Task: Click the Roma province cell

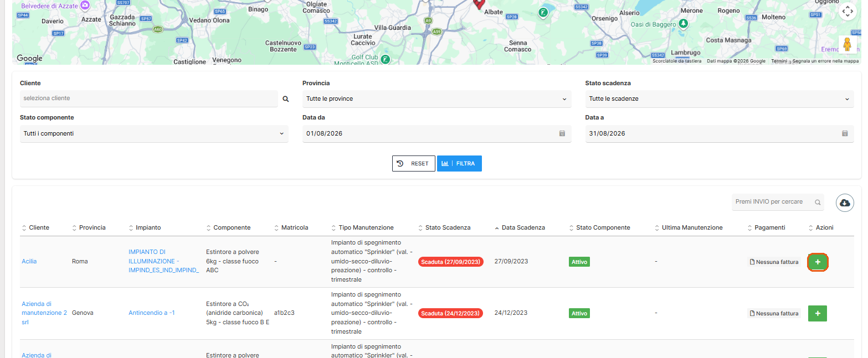Action: (80, 261)
